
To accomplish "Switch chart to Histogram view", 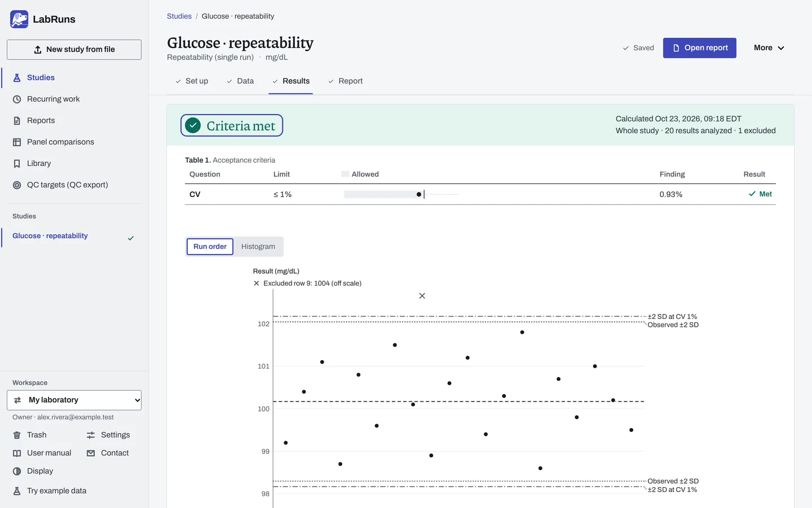I will click(258, 247).
